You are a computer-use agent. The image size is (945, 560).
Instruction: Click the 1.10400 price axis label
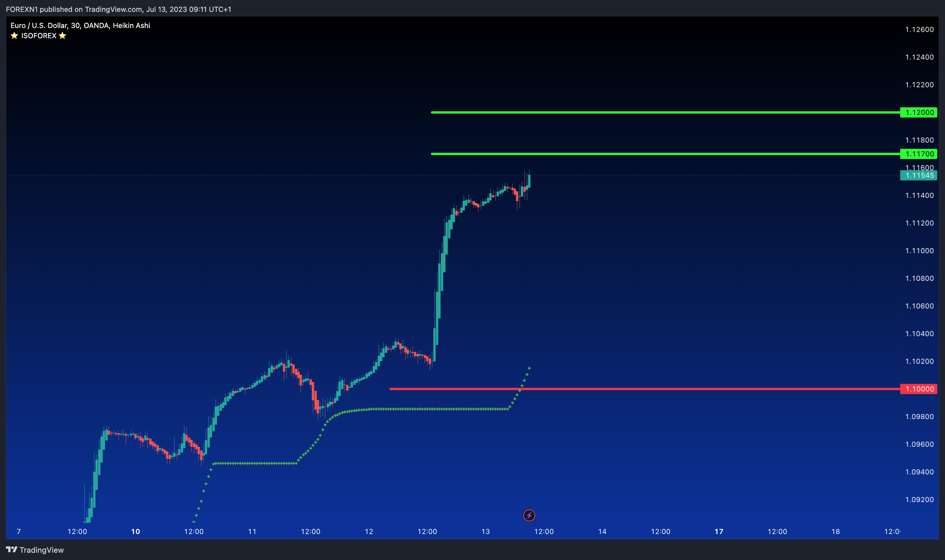(x=919, y=333)
